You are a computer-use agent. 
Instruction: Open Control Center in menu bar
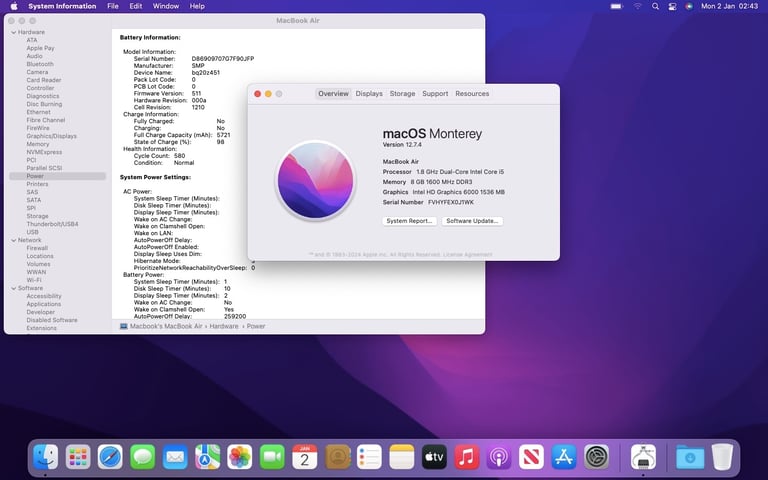pos(672,6)
